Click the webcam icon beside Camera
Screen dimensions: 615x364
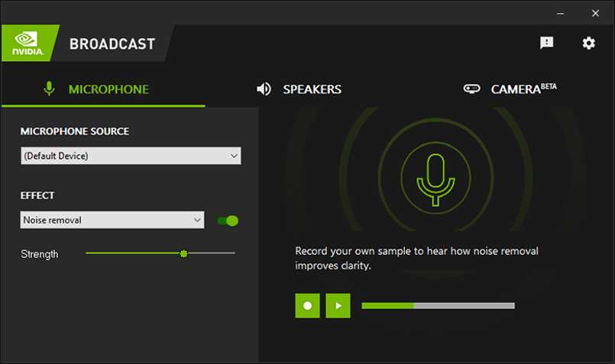click(x=471, y=89)
